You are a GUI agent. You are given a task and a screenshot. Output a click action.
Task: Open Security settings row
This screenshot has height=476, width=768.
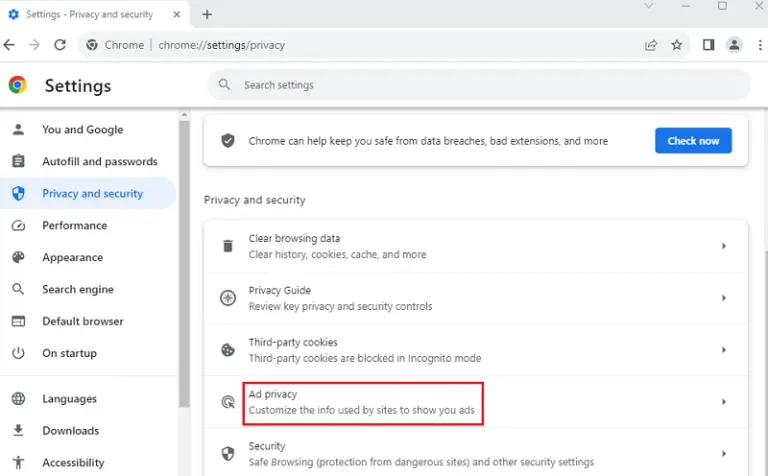[x=476, y=453]
